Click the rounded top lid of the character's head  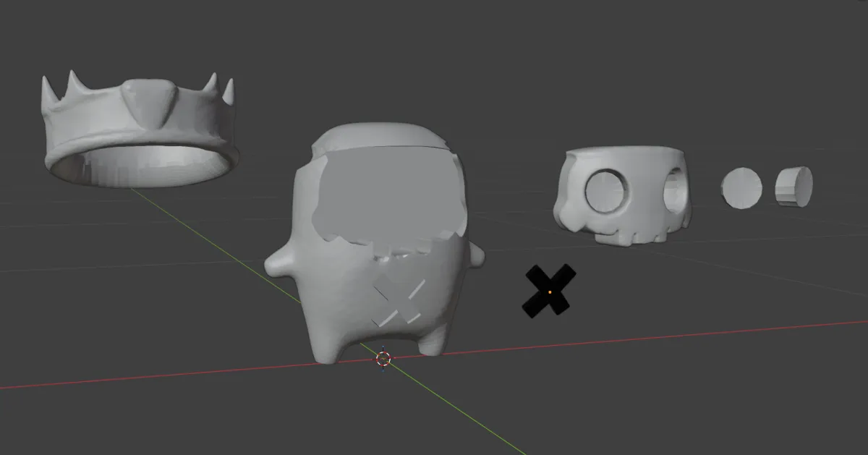(x=383, y=137)
